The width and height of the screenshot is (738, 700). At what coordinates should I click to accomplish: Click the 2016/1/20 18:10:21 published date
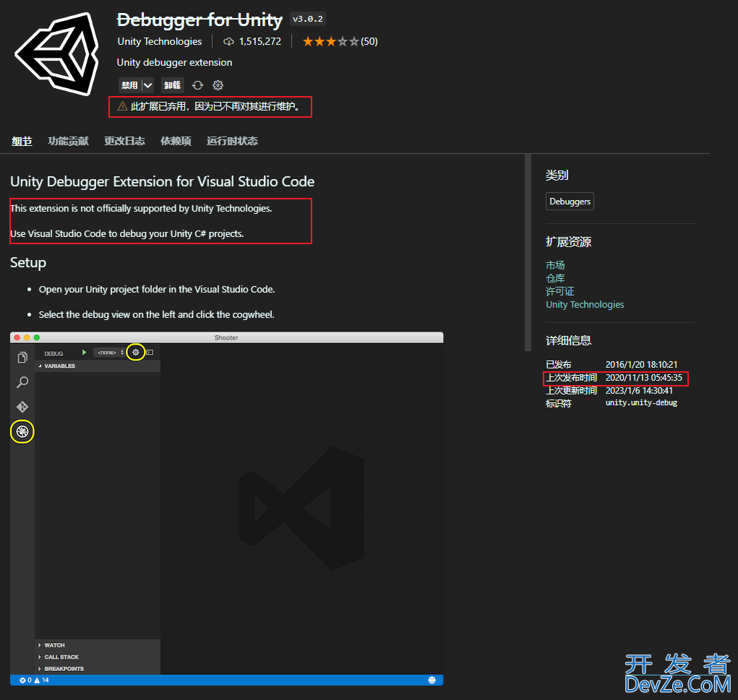pyautogui.click(x=641, y=365)
